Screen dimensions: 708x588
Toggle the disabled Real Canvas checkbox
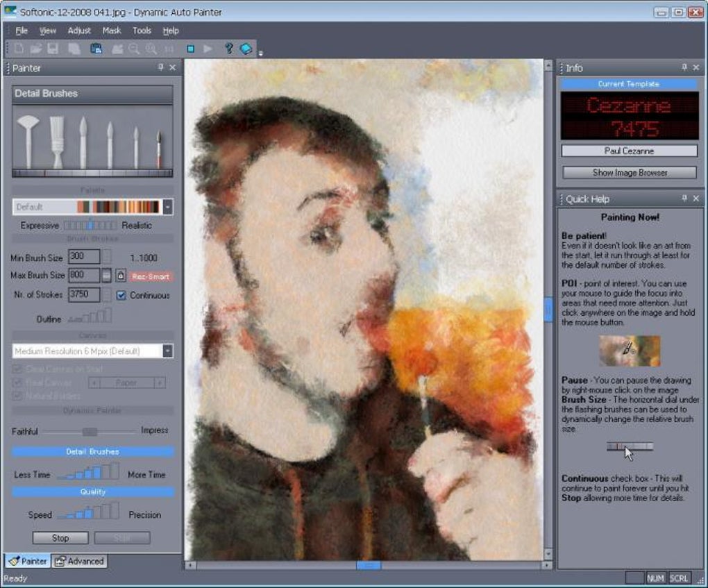(x=17, y=383)
